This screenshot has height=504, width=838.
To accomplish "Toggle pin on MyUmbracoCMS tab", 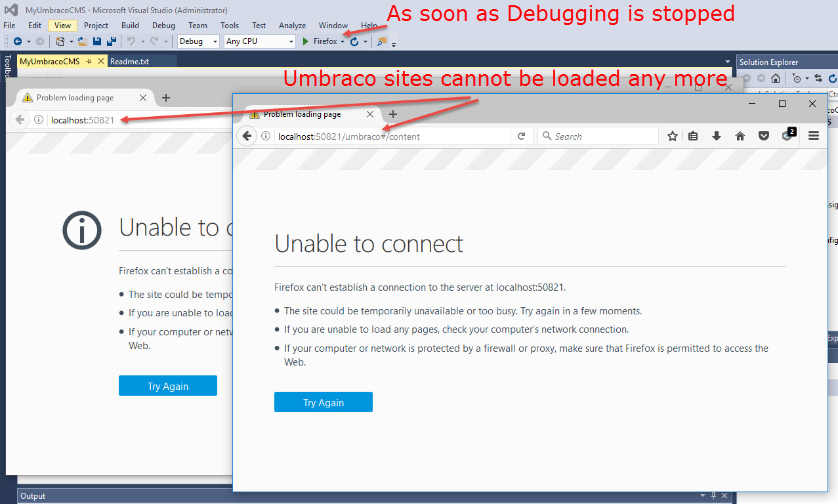I will click(89, 62).
